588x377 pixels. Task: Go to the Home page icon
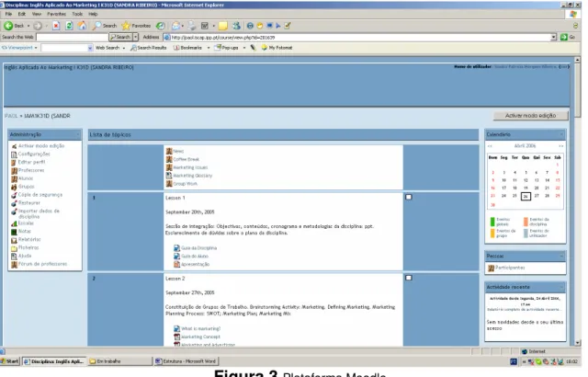point(82,26)
